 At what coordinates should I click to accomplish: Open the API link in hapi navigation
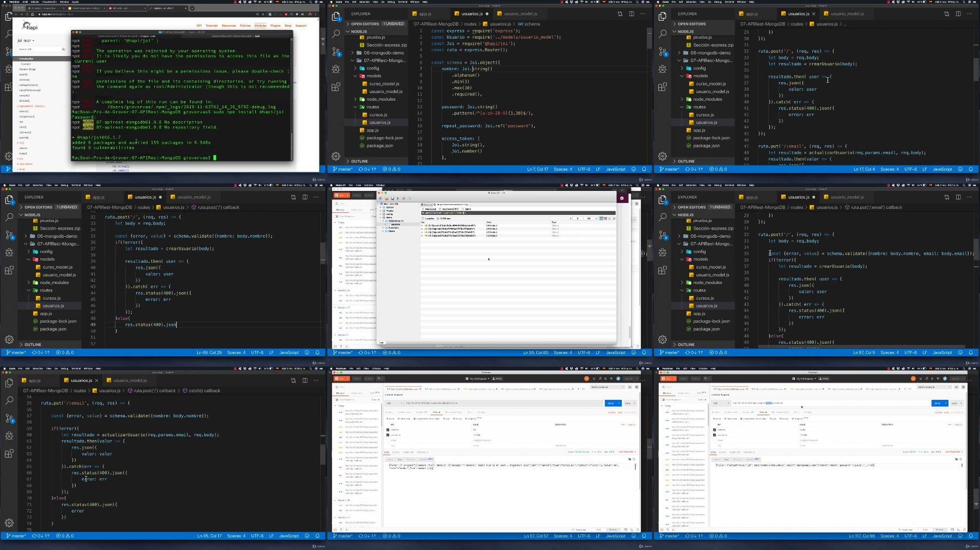[x=199, y=26]
